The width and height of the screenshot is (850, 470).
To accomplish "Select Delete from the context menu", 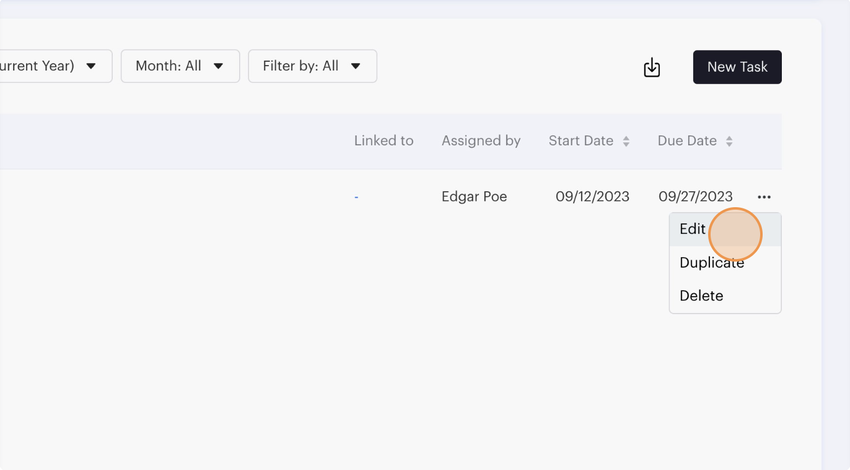I will click(x=701, y=296).
